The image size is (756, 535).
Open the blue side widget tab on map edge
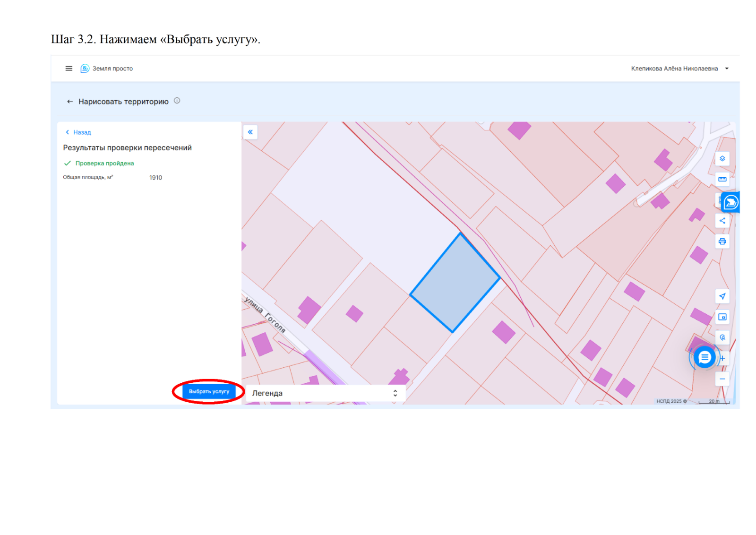coord(730,202)
